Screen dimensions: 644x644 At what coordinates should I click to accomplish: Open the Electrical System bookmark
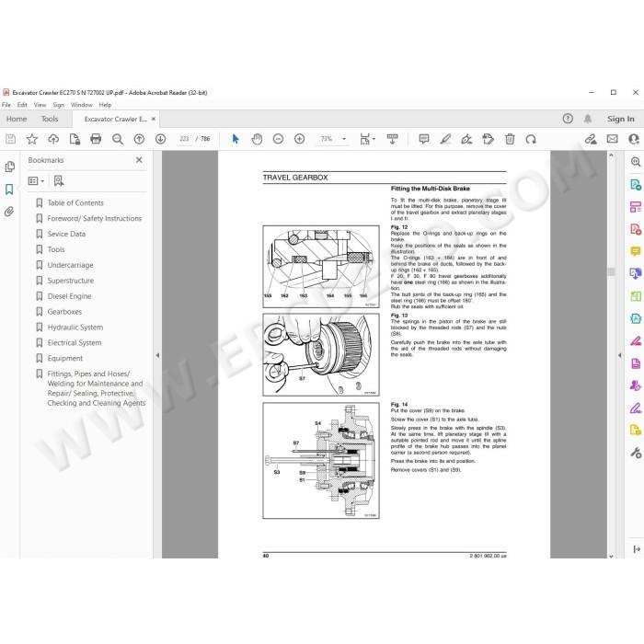75,343
